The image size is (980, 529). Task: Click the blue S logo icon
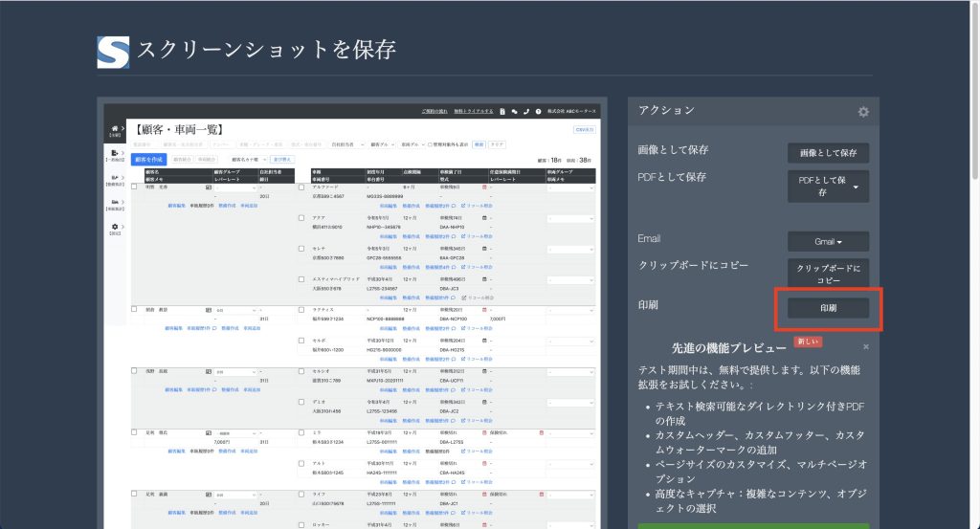pyautogui.click(x=113, y=52)
